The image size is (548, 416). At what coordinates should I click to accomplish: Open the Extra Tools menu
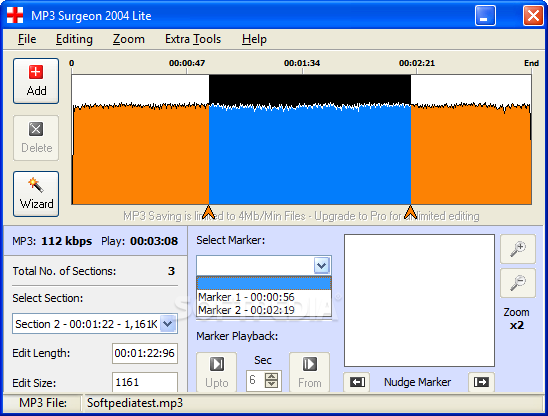(193, 39)
